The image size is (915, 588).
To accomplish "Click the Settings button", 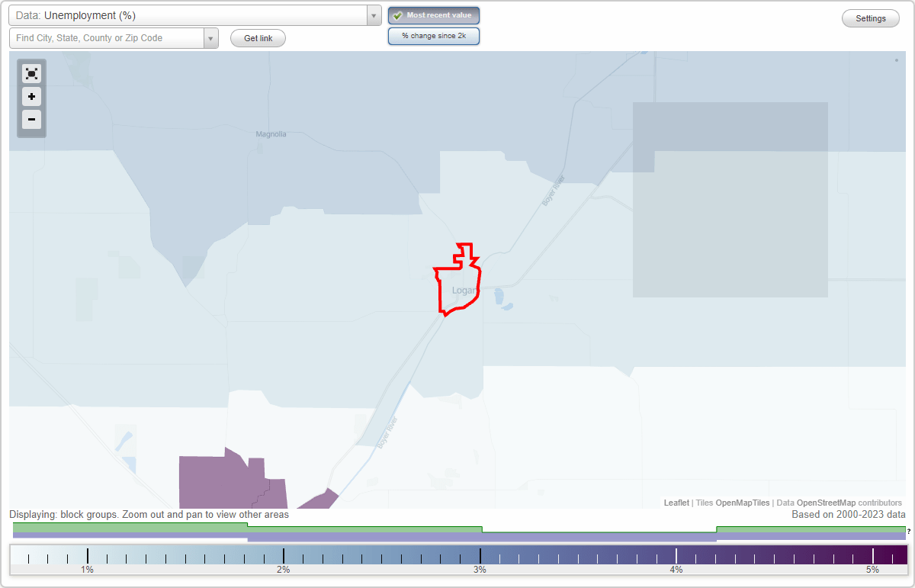I will (x=870, y=18).
